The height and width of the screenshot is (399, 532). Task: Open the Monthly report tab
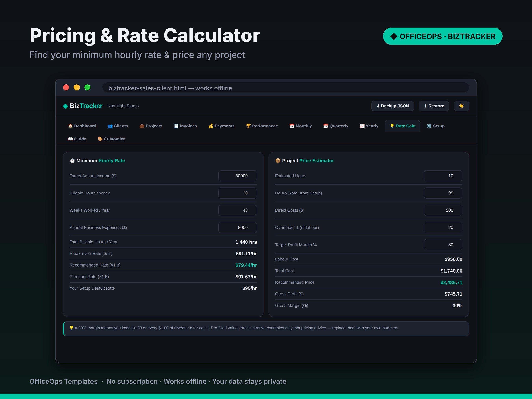point(300,126)
